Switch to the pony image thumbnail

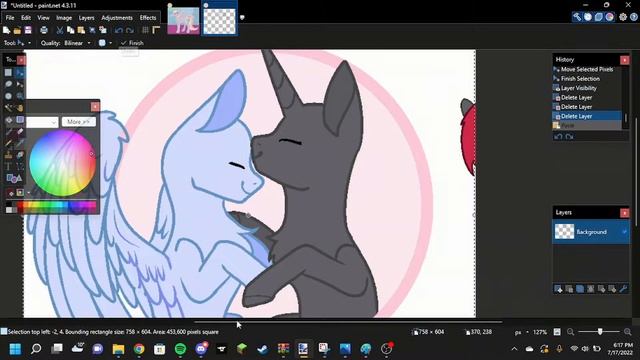click(183, 20)
